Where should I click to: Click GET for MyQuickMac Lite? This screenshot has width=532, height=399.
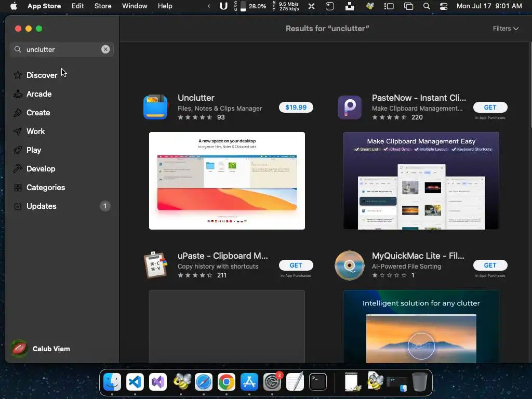490,265
